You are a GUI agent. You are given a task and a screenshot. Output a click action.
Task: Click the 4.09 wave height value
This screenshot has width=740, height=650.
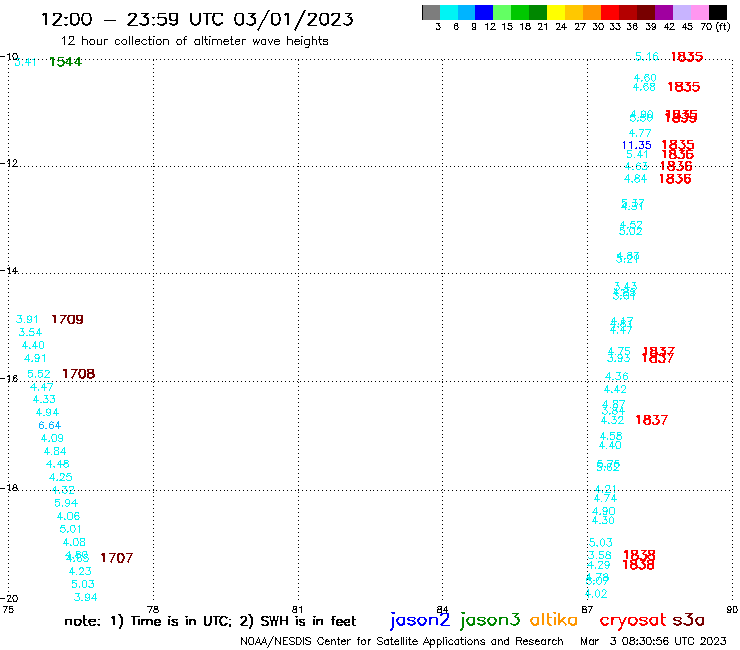52,439
